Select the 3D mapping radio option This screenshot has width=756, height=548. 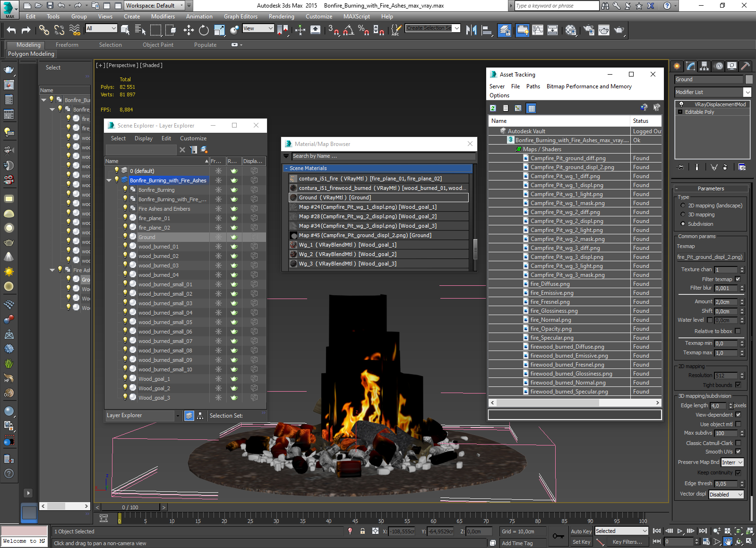point(683,214)
